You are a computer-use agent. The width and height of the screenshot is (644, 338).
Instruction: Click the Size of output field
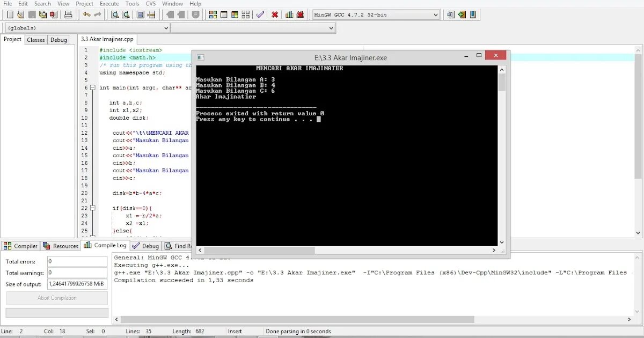click(77, 284)
